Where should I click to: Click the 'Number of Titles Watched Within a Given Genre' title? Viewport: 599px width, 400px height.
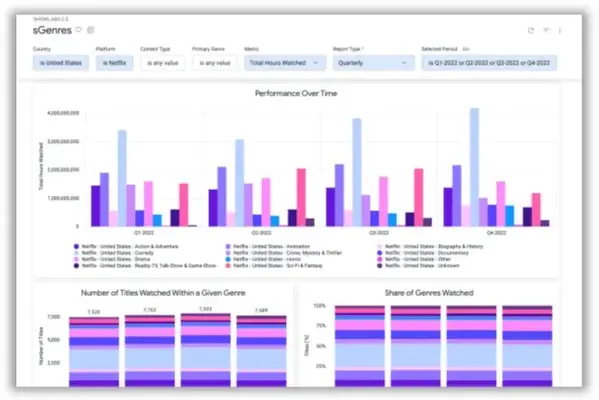[x=163, y=293]
